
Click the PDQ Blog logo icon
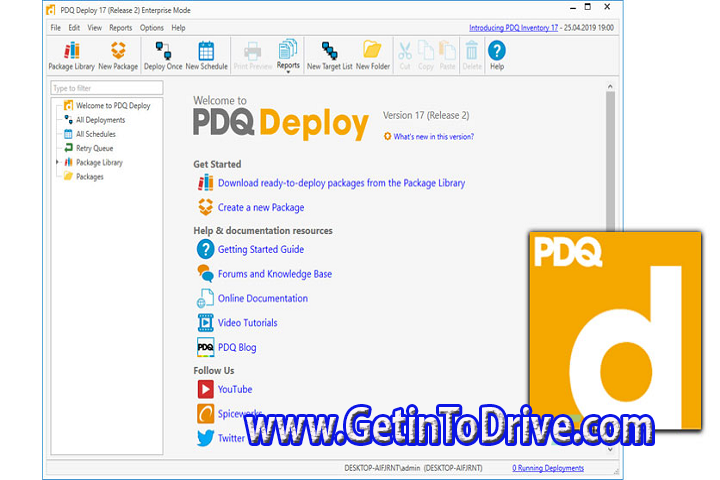(205, 347)
